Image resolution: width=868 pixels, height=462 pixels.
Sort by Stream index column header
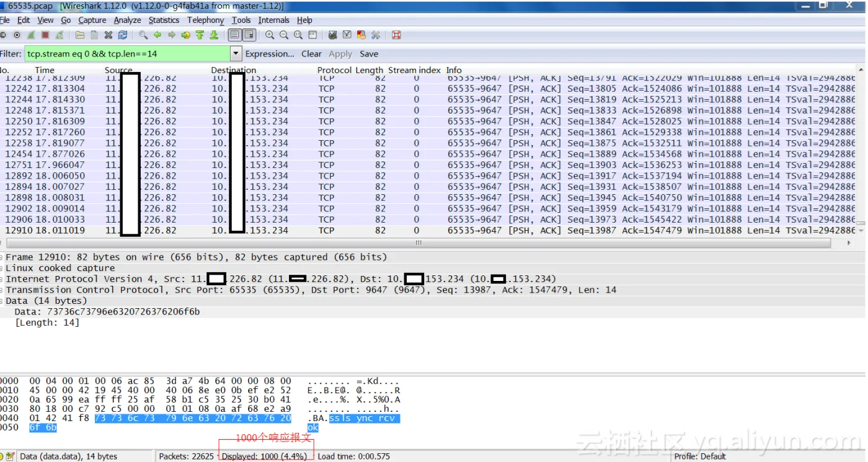414,70
